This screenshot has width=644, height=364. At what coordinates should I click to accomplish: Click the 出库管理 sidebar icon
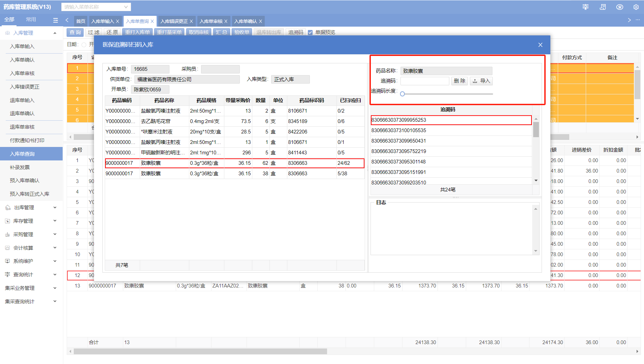tap(8, 208)
